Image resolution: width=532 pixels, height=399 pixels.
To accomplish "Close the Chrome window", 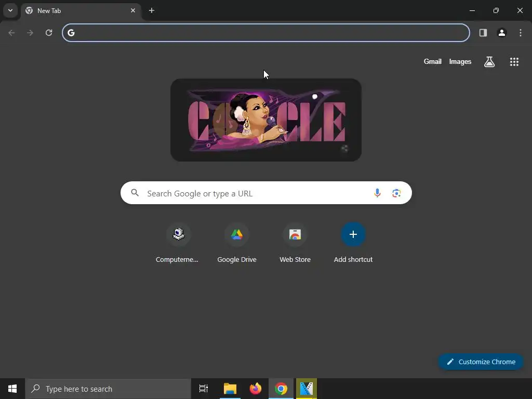I will 520,10.
